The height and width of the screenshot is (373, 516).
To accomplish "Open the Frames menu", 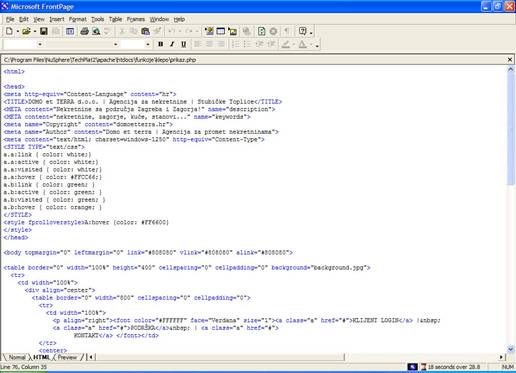I will coord(136,19).
